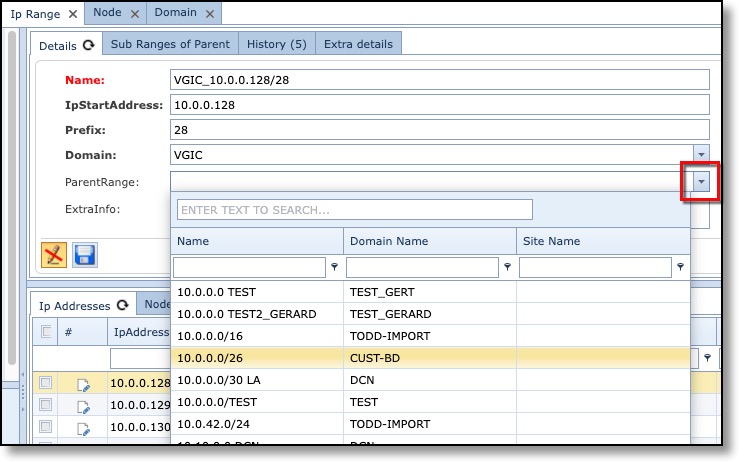This screenshot has width=739, height=462.
Task: Click the Enter text to search field
Action: pyautogui.click(x=354, y=210)
